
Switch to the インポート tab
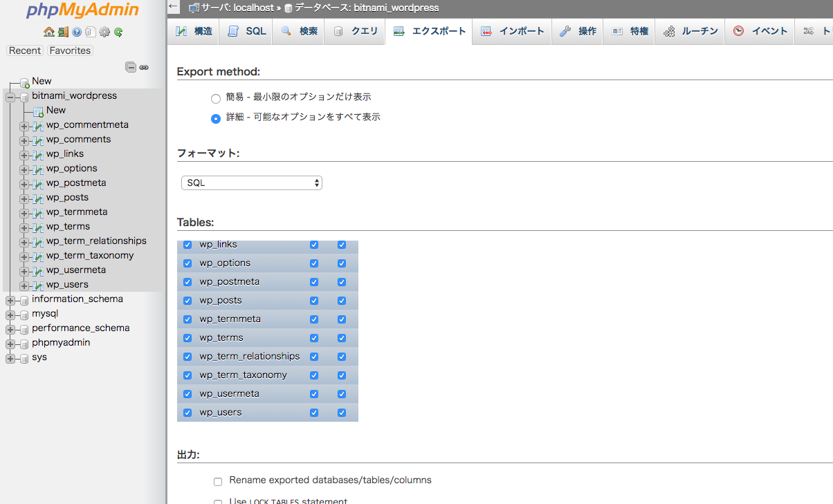[x=513, y=31]
